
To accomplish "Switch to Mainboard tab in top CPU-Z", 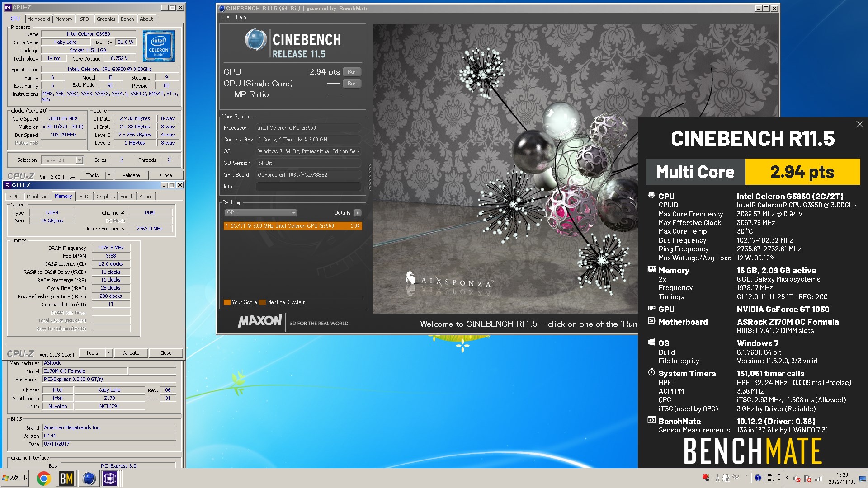I will click(x=38, y=19).
